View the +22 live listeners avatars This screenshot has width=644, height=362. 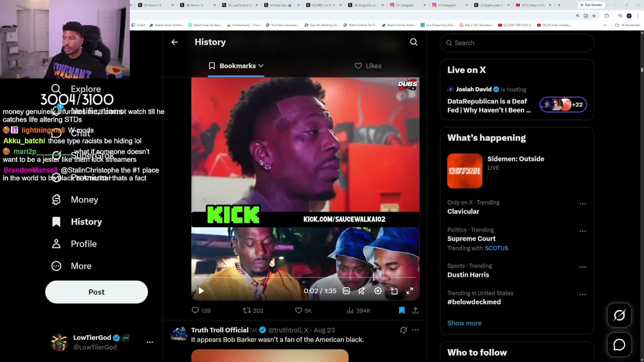click(x=563, y=105)
